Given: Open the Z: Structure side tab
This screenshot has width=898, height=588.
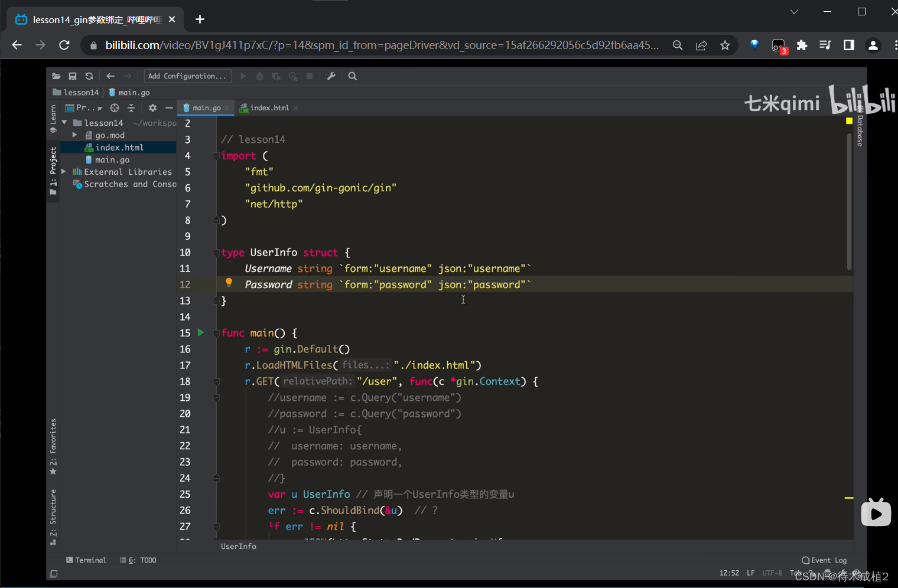Looking at the screenshot, I should (53, 518).
